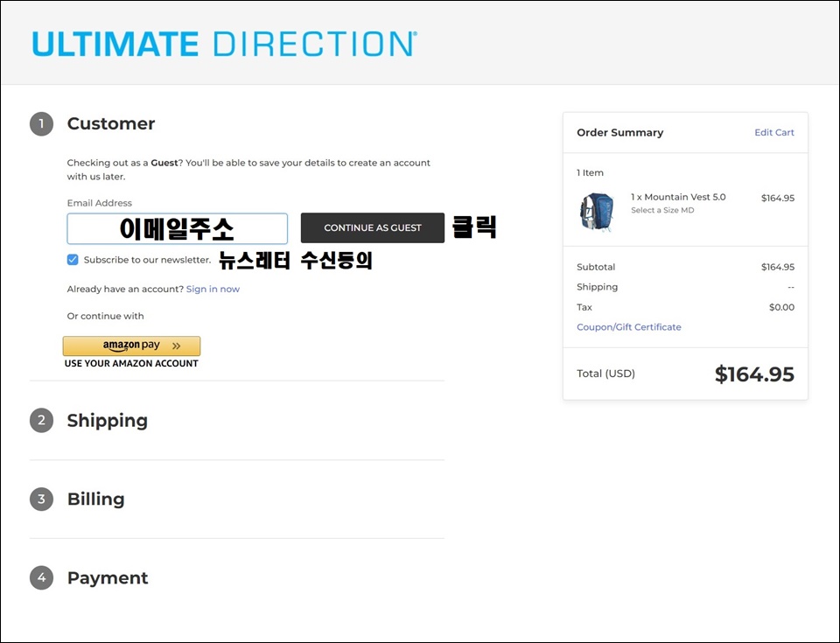This screenshot has width=840, height=643.
Task: Click the Email Address input field
Action: point(178,229)
